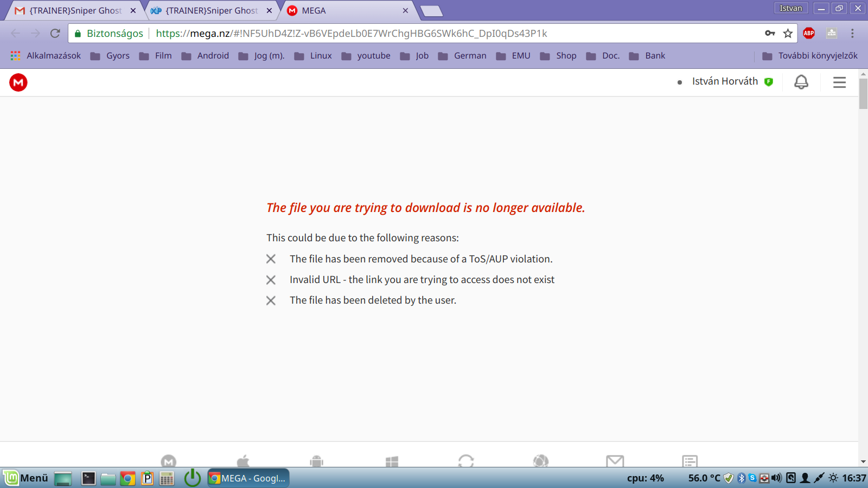The image size is (868, 488).
Task: Bookmark this page with the star icon
Action: (x=788, y=34)
